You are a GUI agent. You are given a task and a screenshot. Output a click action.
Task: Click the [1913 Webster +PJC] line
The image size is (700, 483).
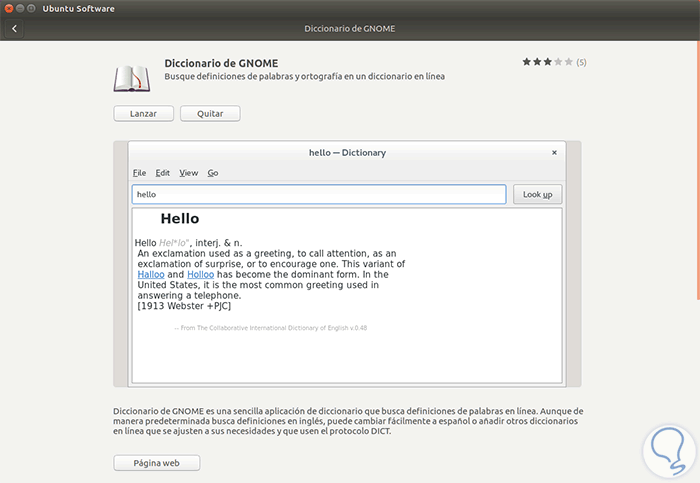coord(184,306)
